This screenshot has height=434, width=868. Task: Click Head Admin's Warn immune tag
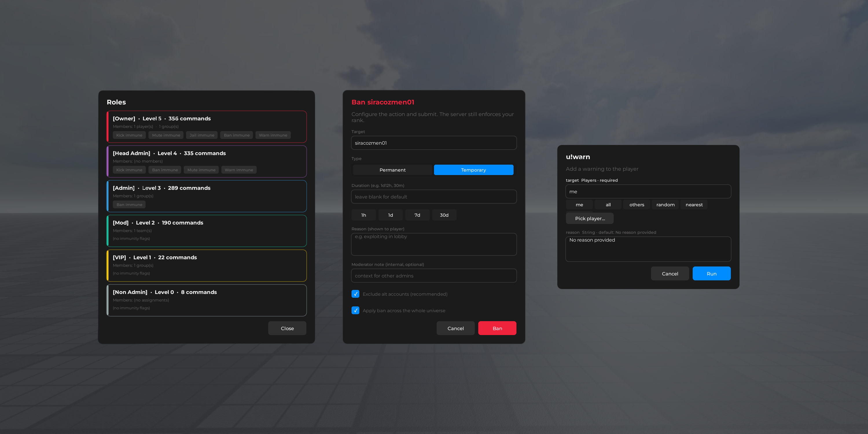click(x=239, y=170)
